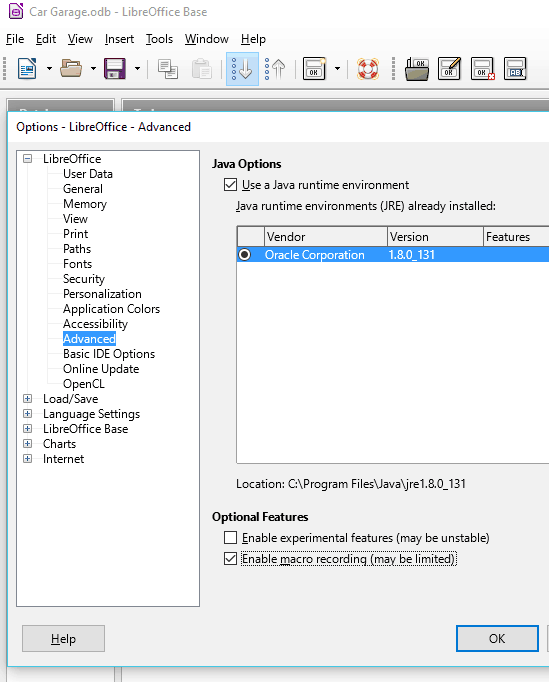549x682 pixels.
Task: Select Personalization in options tree
Action: (102, 294)
